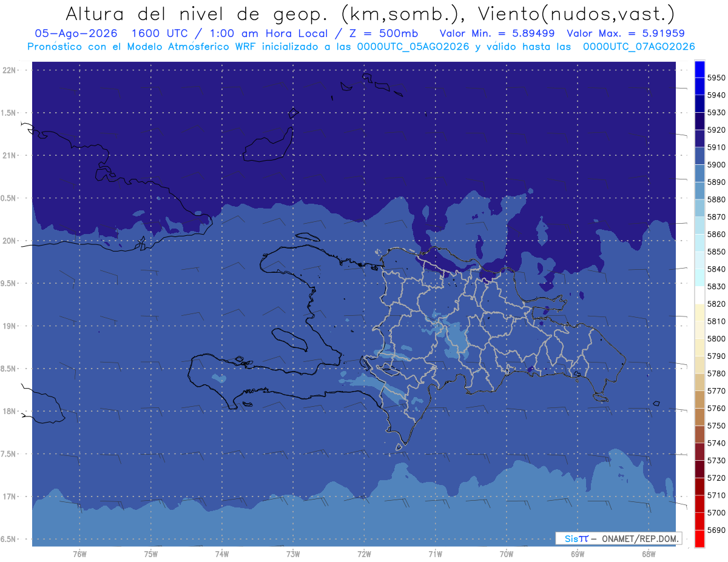The height and width of the screenshot is (562, 728).
Task: Click the '73W' longitude axis label
Action: (x=293, y=554)
